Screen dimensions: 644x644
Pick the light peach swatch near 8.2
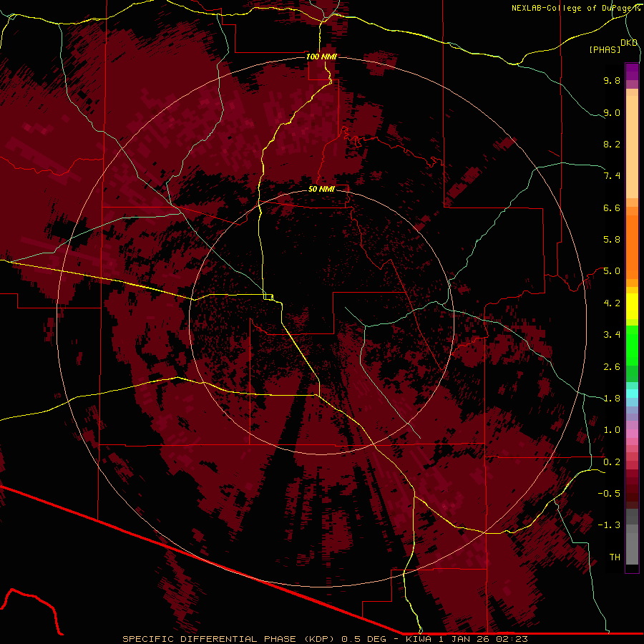pos(632,147)
